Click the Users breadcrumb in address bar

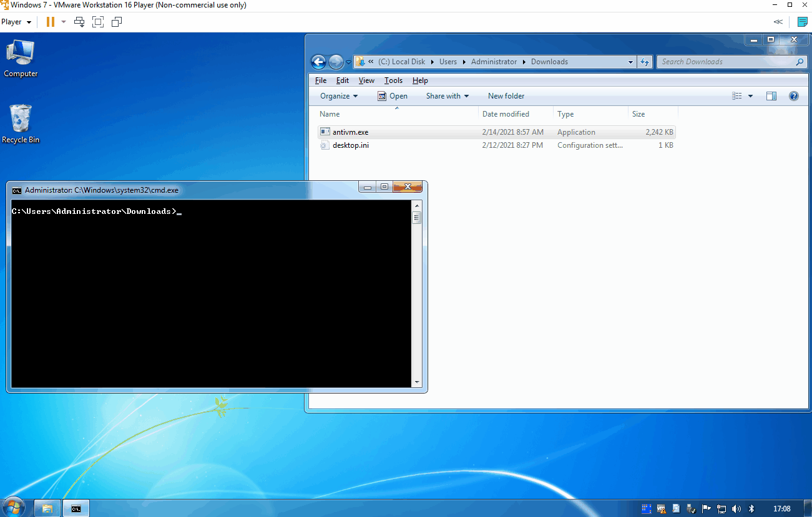click(x=448, y=62)
